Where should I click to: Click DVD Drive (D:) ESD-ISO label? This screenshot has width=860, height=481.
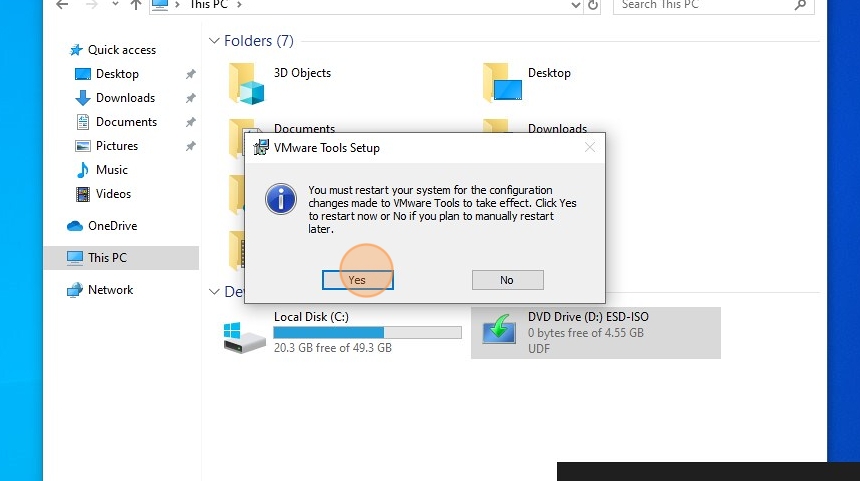(588, 317)
